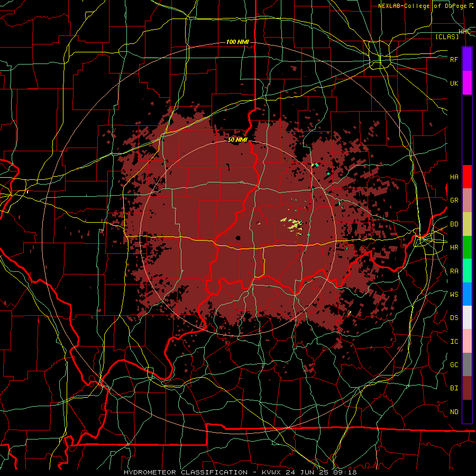Click the DS legend label

click(x=454, y=318)
